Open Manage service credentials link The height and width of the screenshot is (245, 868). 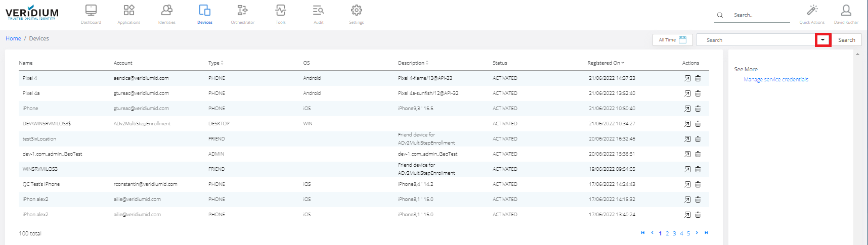click(776, 80)
